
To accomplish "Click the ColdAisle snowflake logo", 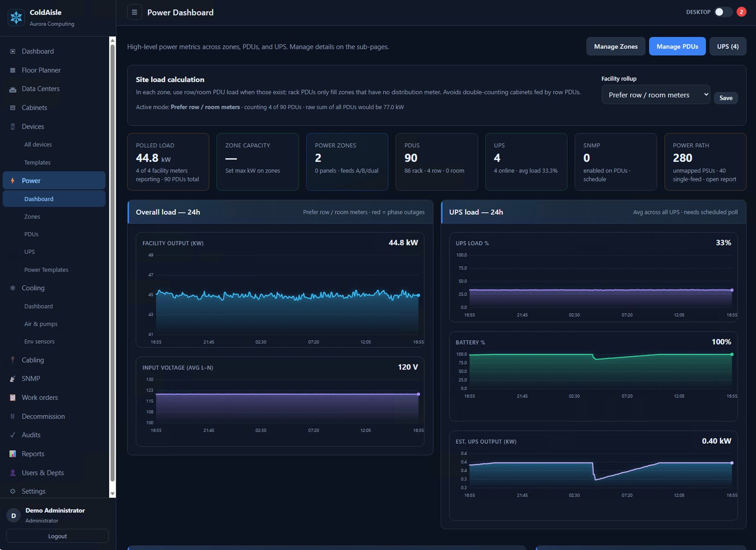I will click(16, 17).
